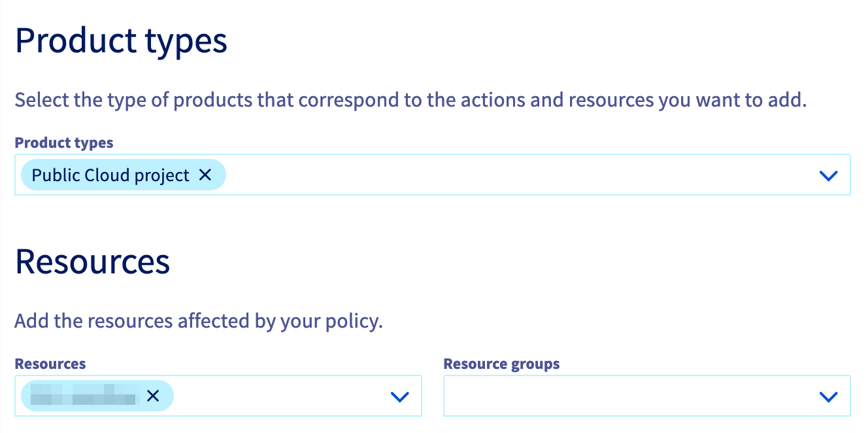Click the "Resources" field label

pos(50,364)
